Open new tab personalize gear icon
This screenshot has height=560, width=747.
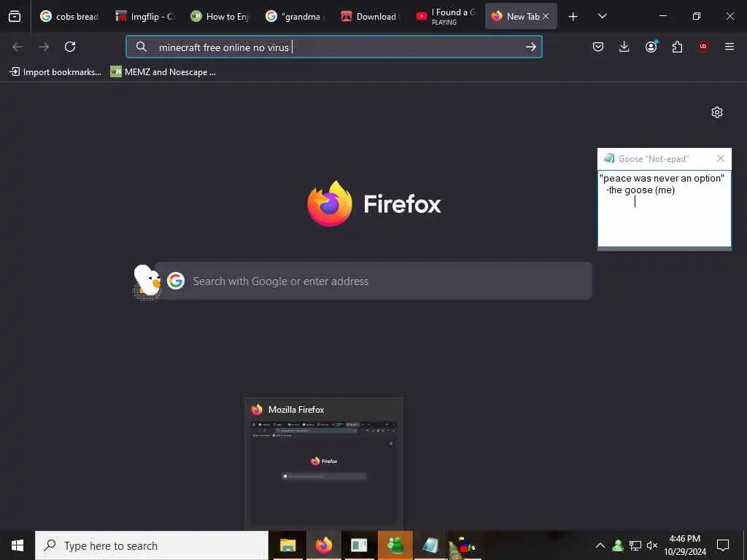[x=717, y=112]
